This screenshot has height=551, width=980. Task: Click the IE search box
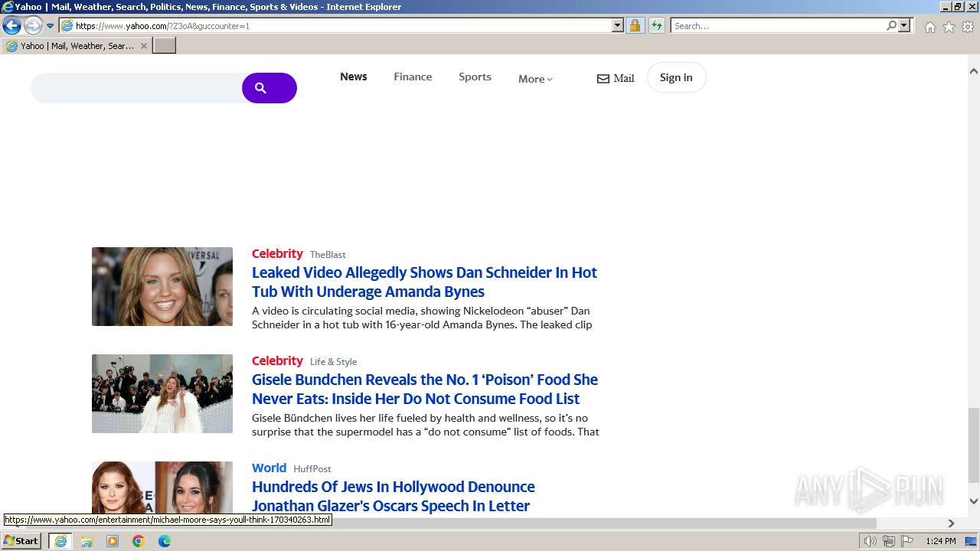(x=778, y=26)
